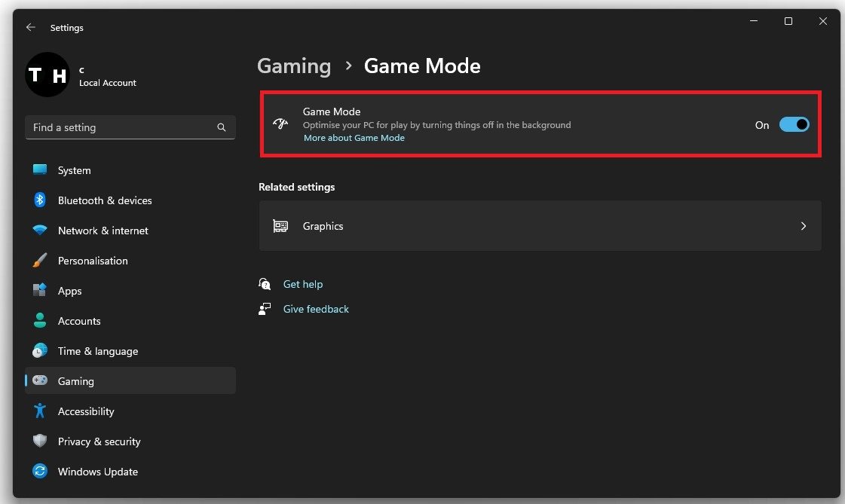Open Time & language settings
Screen dimensions: 845x504
coord(97,351)
